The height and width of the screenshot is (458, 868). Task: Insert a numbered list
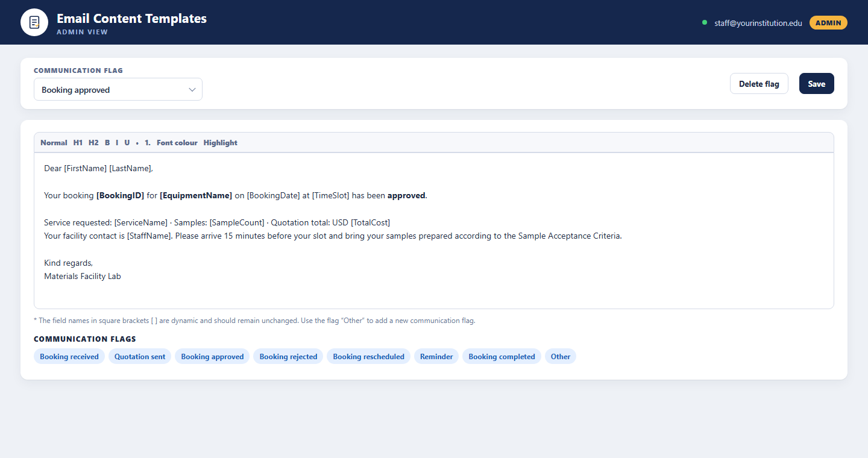(148, 143)
